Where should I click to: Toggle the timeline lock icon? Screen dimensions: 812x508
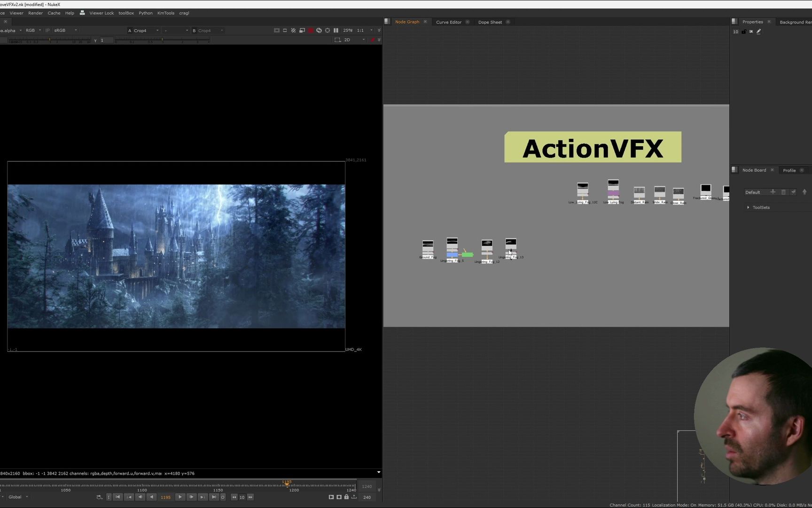click(x=346, y=497)
